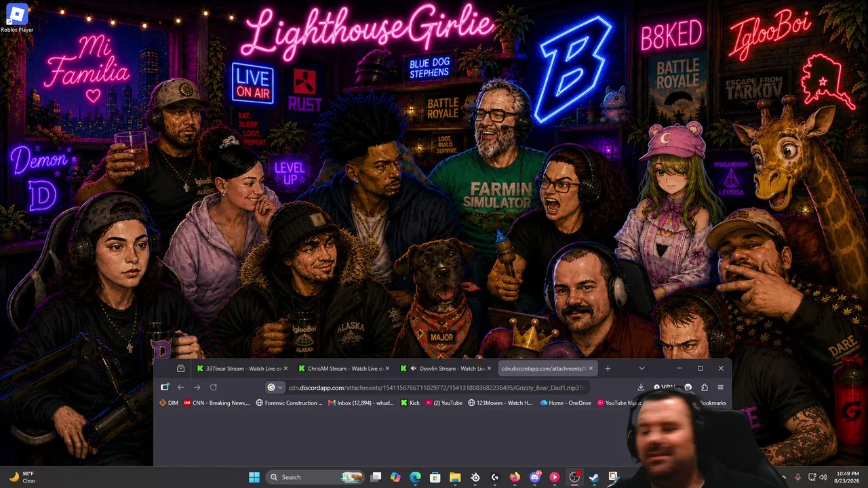Close the cdn.discordapp.com tab
The image size is (868, 488).
pyautogui.click(x=591, y=369)
